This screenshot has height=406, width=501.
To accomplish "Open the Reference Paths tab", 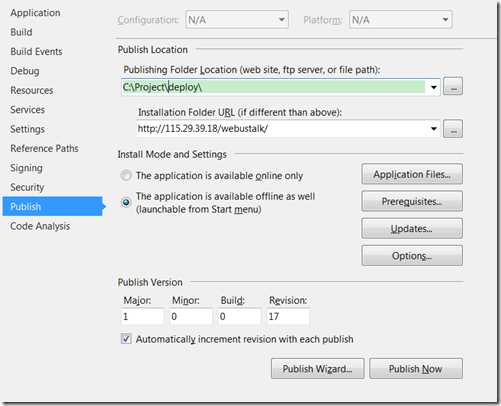I will [x=44, y=148].
